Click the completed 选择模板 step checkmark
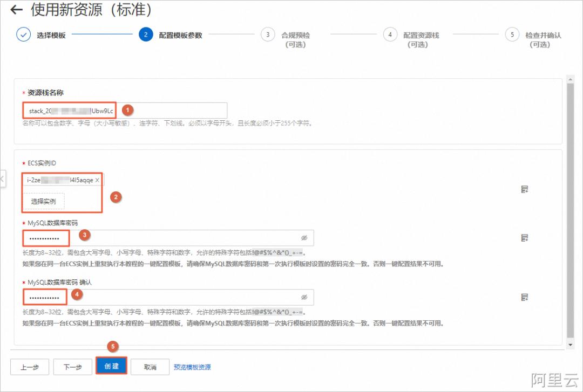Image resolution: width=583 pixels, height=392 pixels. (x=23, y=35)
